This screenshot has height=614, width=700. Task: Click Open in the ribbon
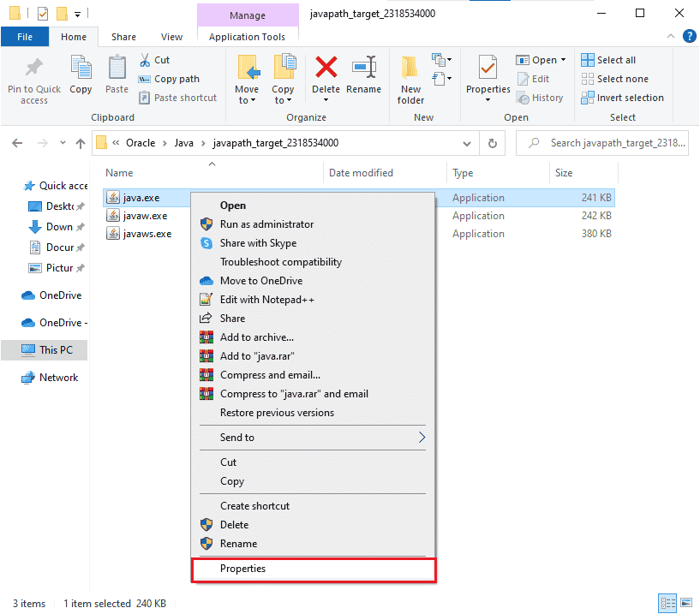click(536, 60)
